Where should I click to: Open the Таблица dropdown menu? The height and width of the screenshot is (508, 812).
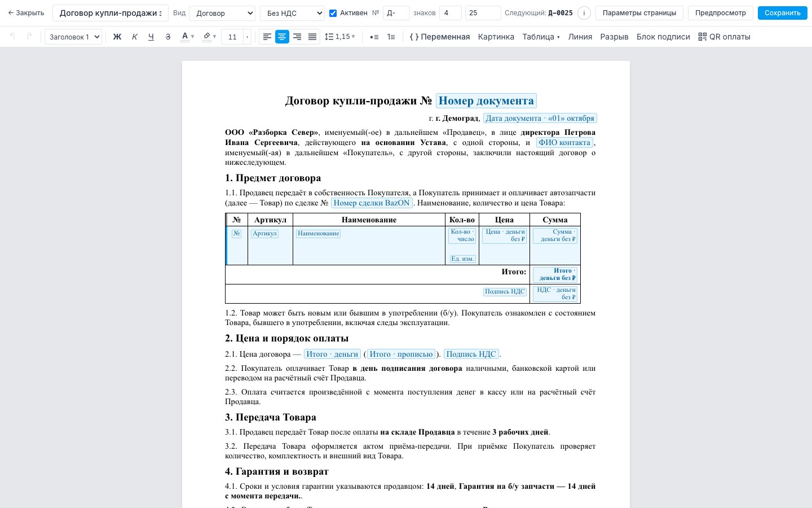tap(541, 37)
